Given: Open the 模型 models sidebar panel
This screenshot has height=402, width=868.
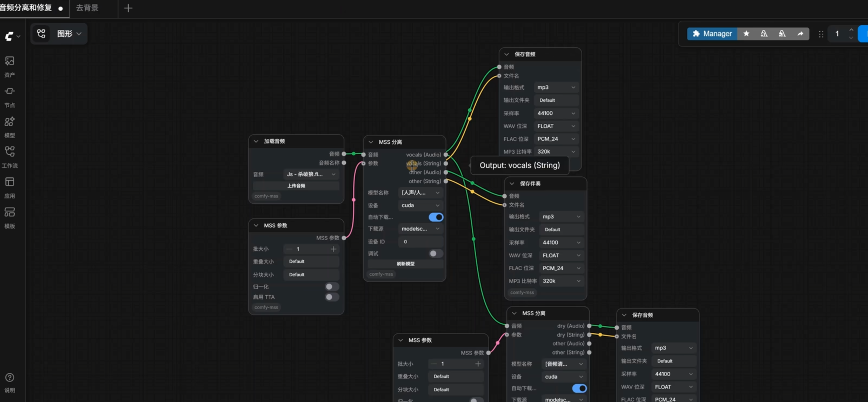Looking at the screenshot, I should 9,127.
